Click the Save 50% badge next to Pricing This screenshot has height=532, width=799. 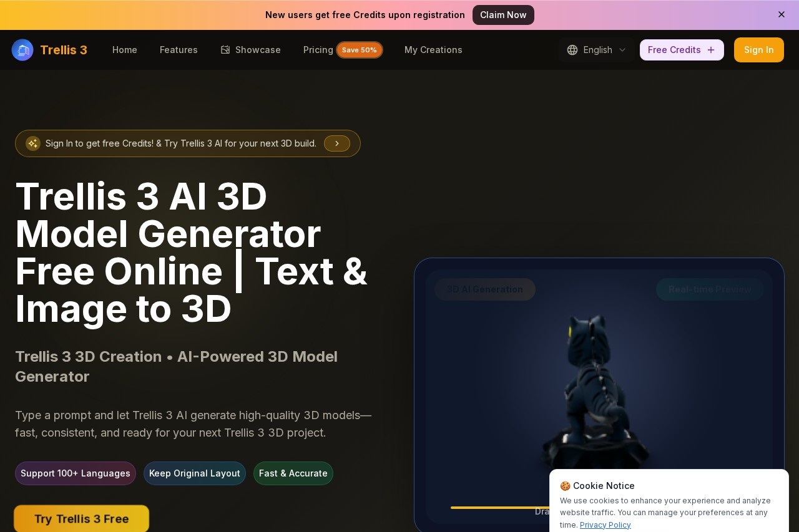[360, 50]
